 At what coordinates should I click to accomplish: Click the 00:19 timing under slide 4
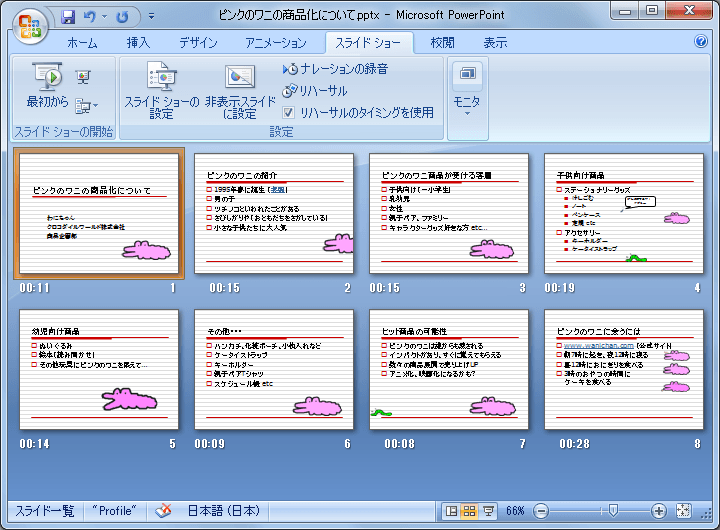(x=560, y=288)
